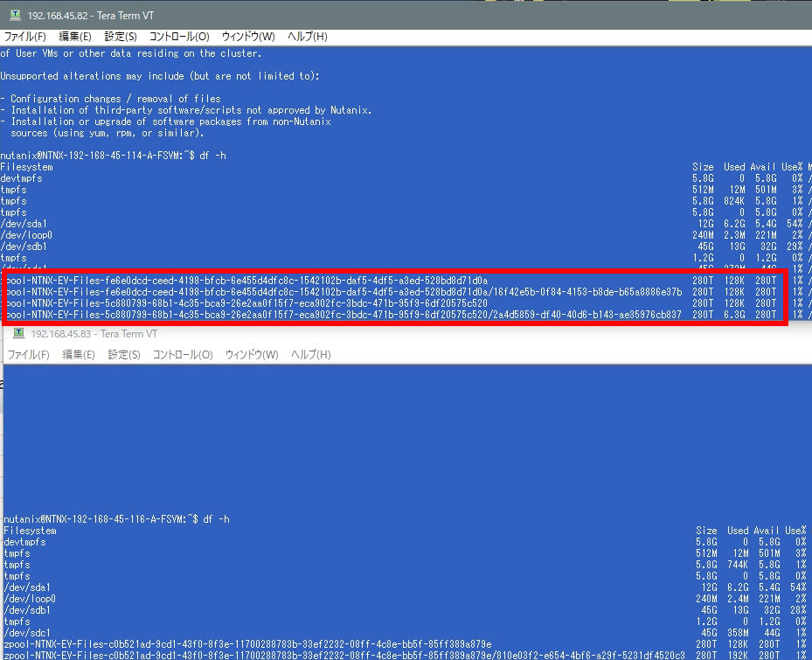Open ウィンドウ(W) menu in 192.168.45.83 window
Screen dimensions: 812x660
(252, 354)
